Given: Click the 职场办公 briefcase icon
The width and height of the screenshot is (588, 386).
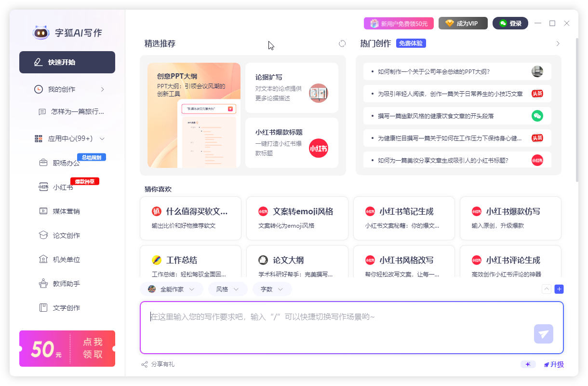Looking at the screenshot, I should (x=43, y=163).
